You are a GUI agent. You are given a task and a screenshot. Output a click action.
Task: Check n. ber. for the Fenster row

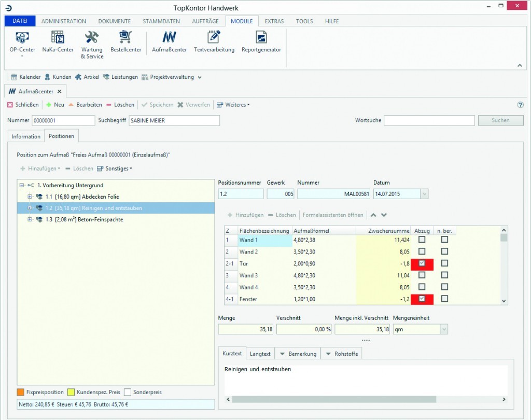(445, 299)
